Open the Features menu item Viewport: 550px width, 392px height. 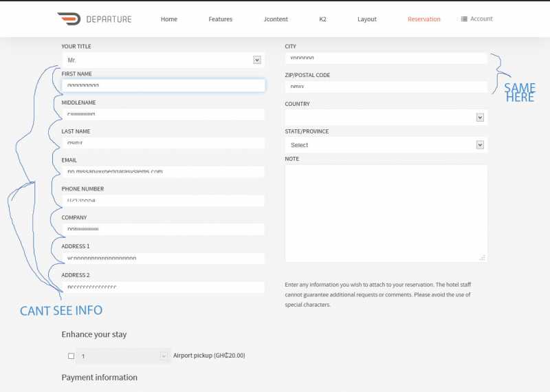(x=221, y=19)
